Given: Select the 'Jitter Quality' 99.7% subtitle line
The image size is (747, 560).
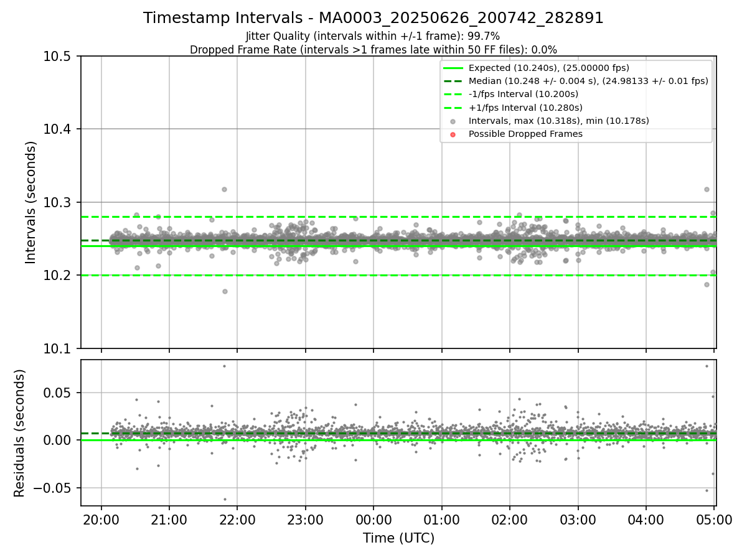Looking at the screenshot, I should 373,36.
